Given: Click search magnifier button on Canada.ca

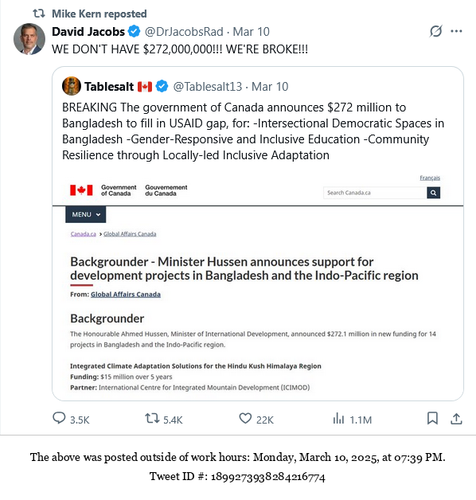Looking at the screenshot, I should [433, 193].
